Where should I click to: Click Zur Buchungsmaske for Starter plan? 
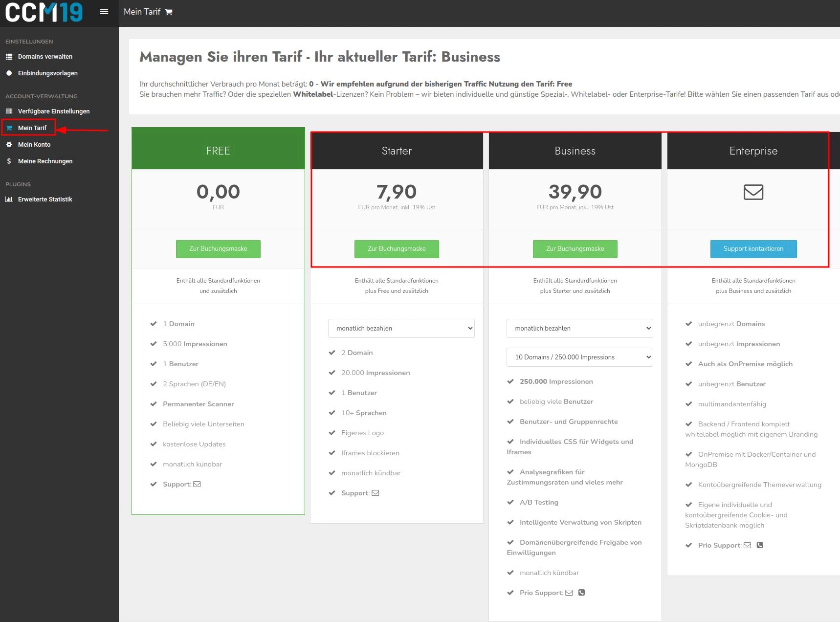click(x=397, y=249)
